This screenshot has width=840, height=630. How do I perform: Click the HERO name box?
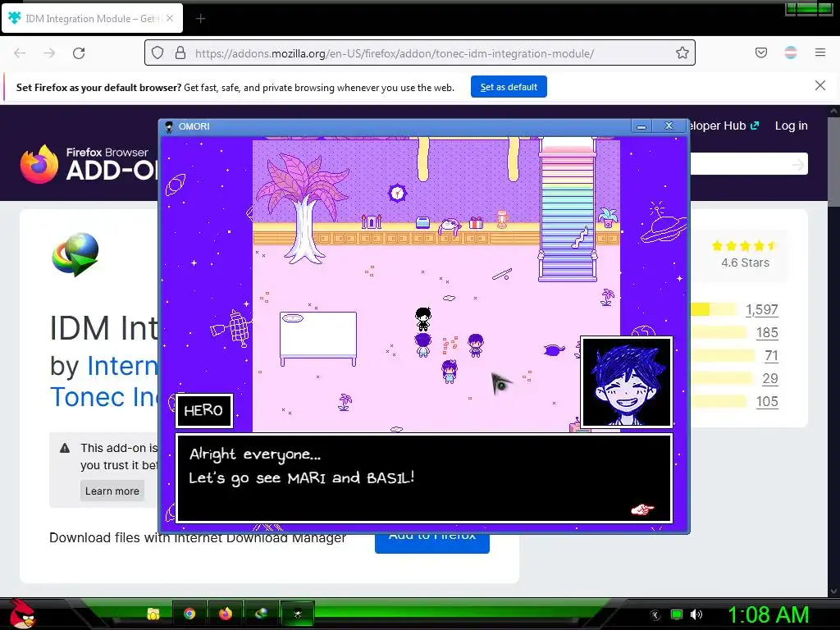point(203,411)
